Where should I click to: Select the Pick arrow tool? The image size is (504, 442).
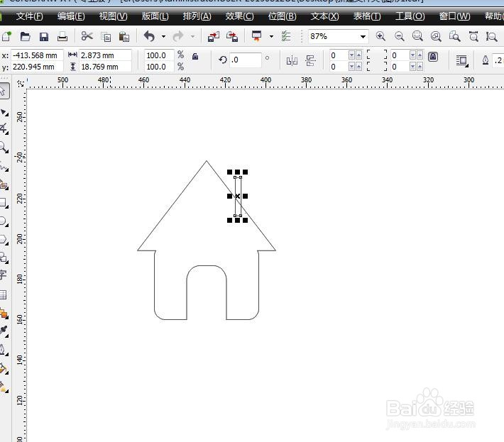[4, 91]
